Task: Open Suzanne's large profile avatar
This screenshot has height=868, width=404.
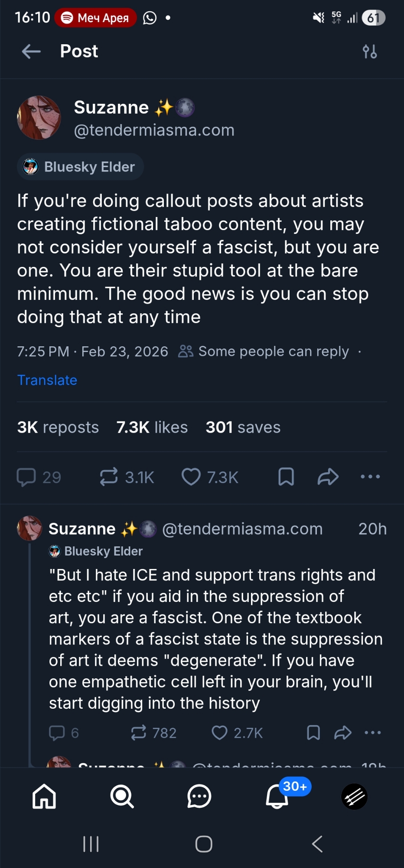Action: (39, 118)
